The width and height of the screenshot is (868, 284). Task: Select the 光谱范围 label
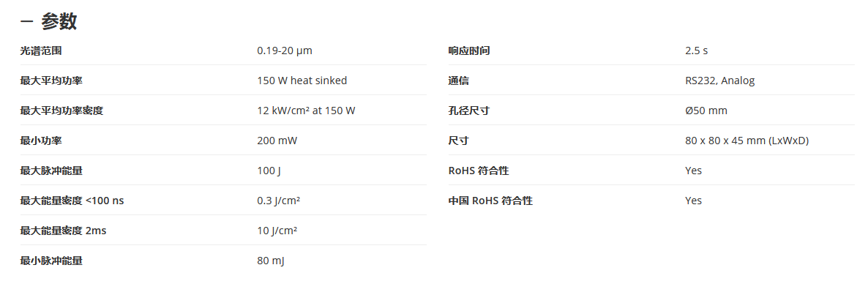pos(41,51)
